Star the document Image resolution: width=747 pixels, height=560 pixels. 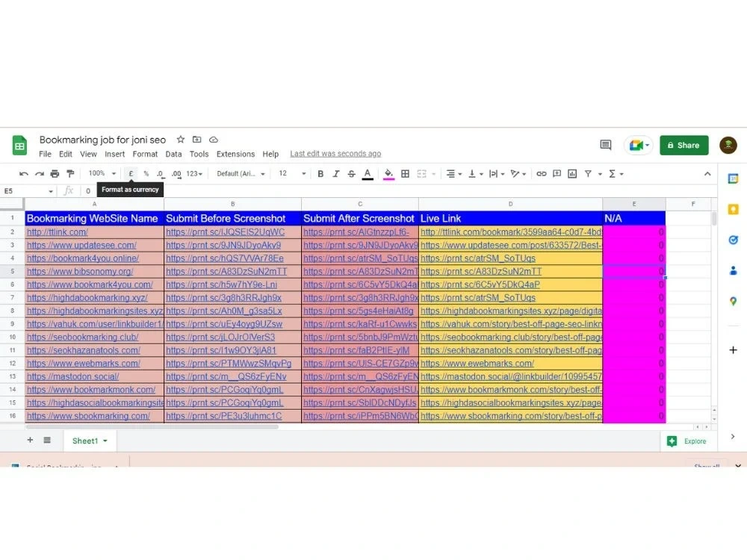181,140
